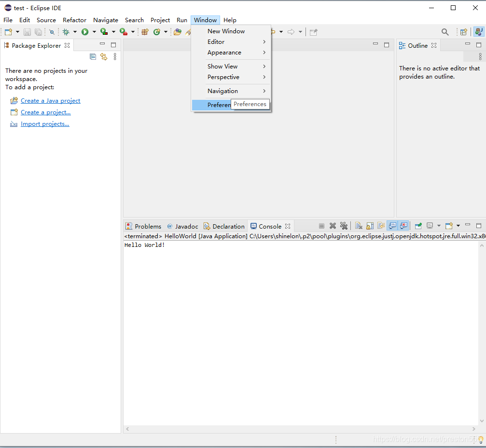Open the Run configurations dropdown arrow
This screenshot has width=486, height=448.
coord(94,32)
